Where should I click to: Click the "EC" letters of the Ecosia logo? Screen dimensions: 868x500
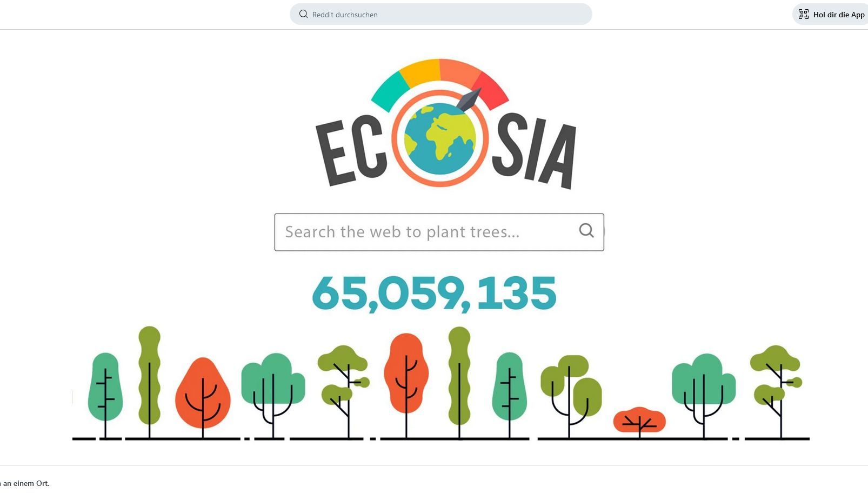(x=351, y=151)
